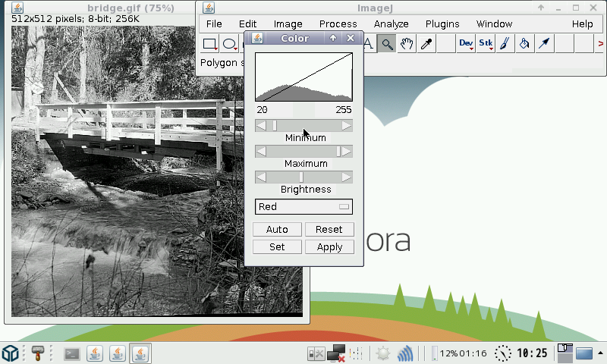Increase Minimum with right arrow

[x=347, y=126]
